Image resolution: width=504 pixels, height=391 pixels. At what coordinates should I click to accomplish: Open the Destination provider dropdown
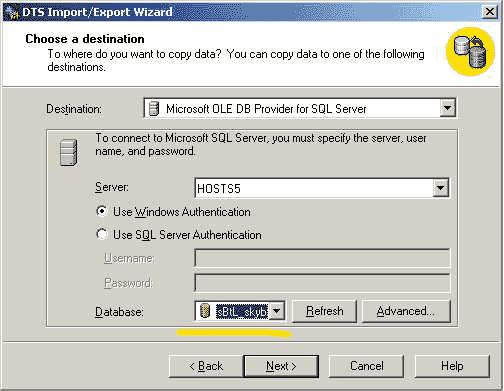[447, 108]
